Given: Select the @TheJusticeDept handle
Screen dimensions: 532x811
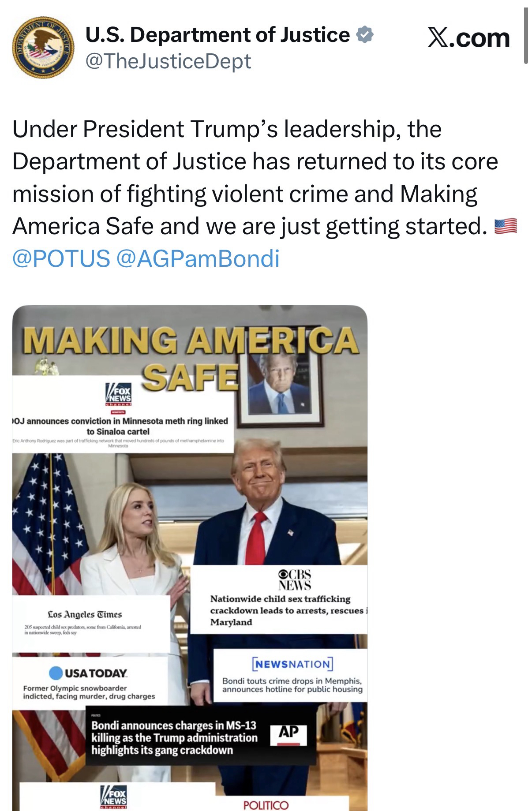Looking at the screenshot, I should tap(168, 60).
